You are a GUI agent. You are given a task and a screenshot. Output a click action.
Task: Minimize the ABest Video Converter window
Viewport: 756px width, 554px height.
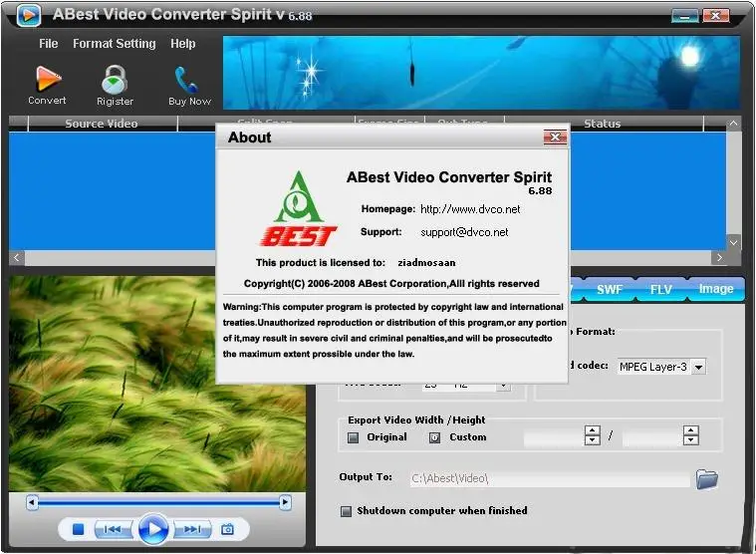(x=684, y=16)
